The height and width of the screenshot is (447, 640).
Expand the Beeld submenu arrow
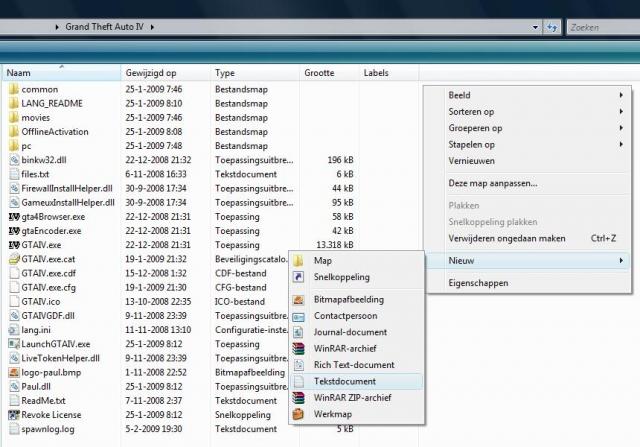[x=621, y=95]
